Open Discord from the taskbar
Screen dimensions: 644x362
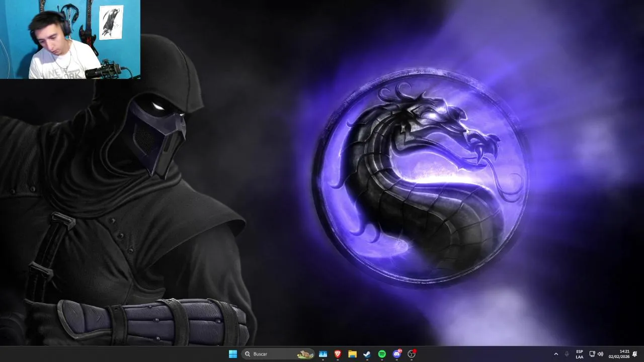click(397, 354)
